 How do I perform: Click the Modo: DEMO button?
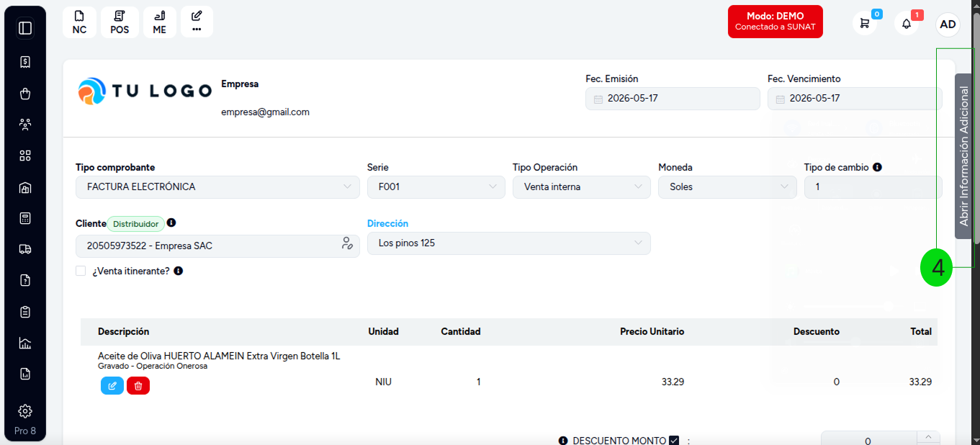pyautogui.click(x=776, y=22)
